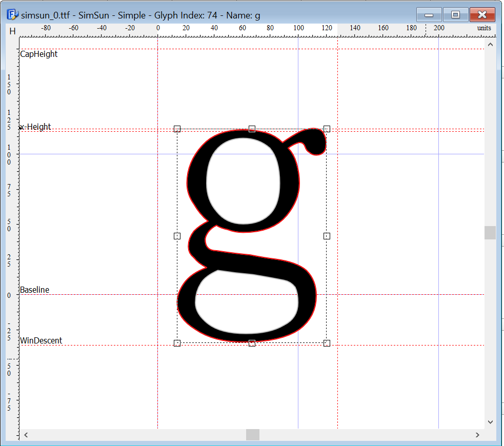The image size is (504, 446).
Task: Select the middle-left selection handle
Action: point(177,236)
